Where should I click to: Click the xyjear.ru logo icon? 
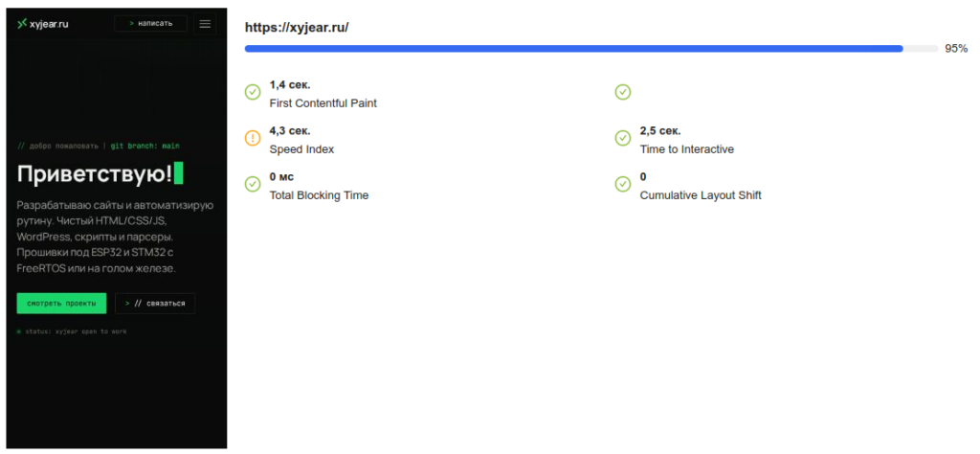[x=22, y=24]
